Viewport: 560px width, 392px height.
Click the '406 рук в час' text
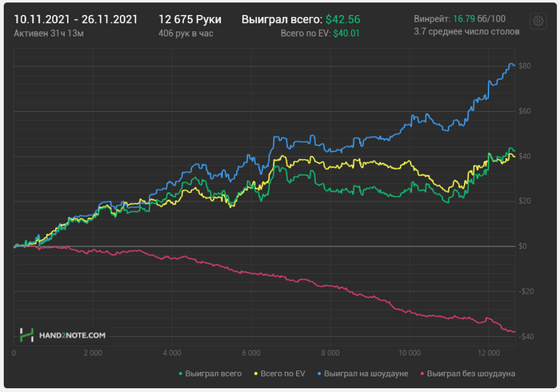click(186, 34)
